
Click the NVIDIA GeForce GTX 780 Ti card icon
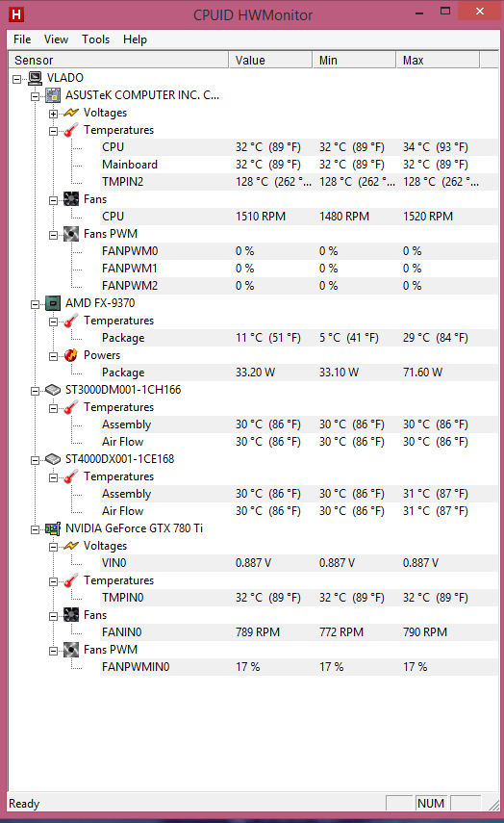(x=53, y=528)
